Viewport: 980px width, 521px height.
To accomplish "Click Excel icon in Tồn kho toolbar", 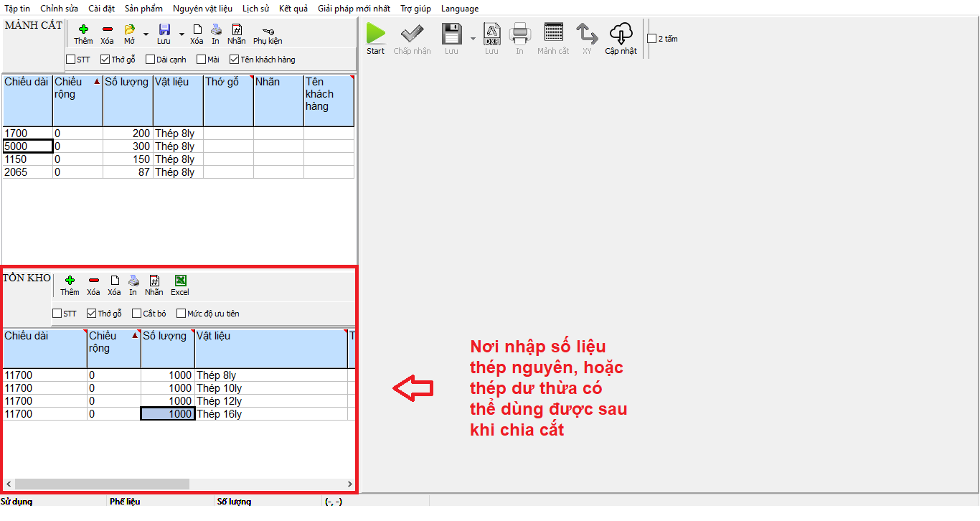I will pyautogui.click(x=180, y=281).
